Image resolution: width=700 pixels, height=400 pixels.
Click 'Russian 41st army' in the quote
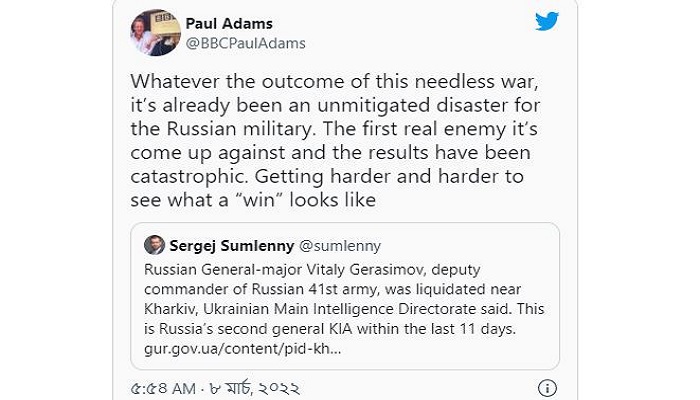coord(314,289)
